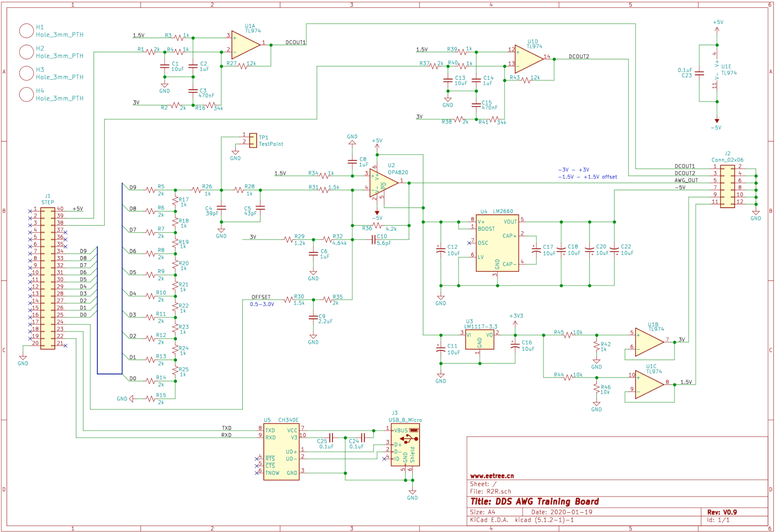Click the 'KiCad E.D.A. kicad (5.1.2-1)-1' text
Viewport: 776px width, 532px height.
pyautogui.click(x=522, y=520)
